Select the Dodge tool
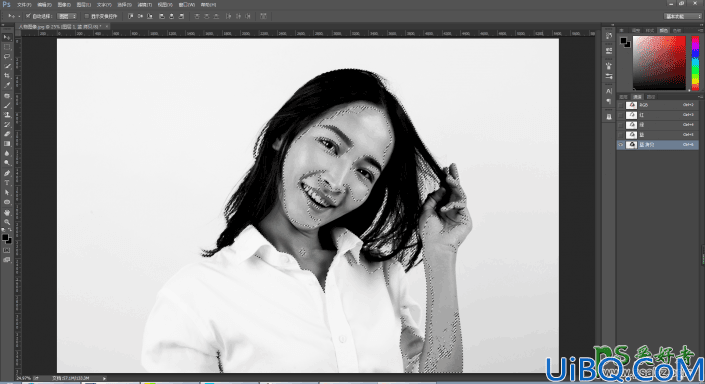The image size is (705, 384). coord(7,163)
